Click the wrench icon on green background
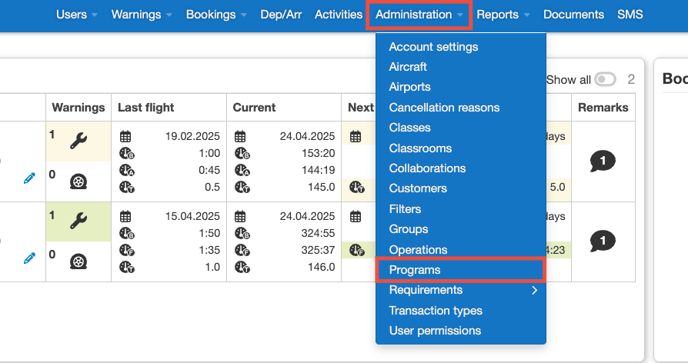Image resolution: width=688 pixels, height=363 pixels. 79,221
